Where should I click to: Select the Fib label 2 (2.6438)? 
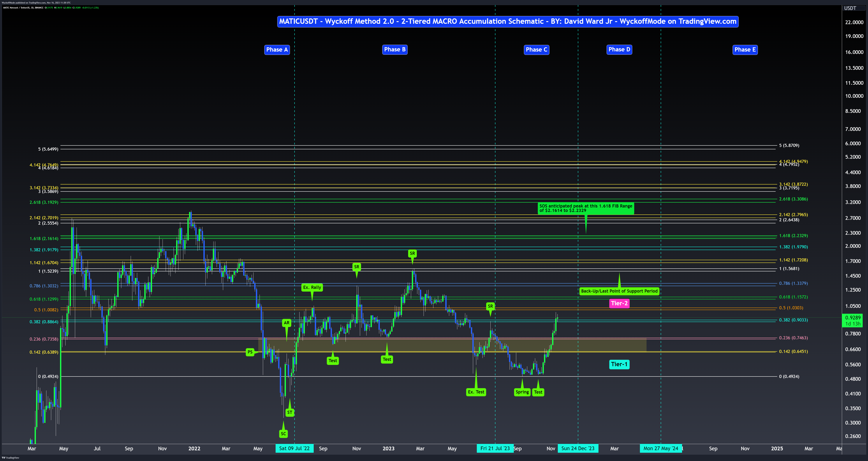point(789,220)
